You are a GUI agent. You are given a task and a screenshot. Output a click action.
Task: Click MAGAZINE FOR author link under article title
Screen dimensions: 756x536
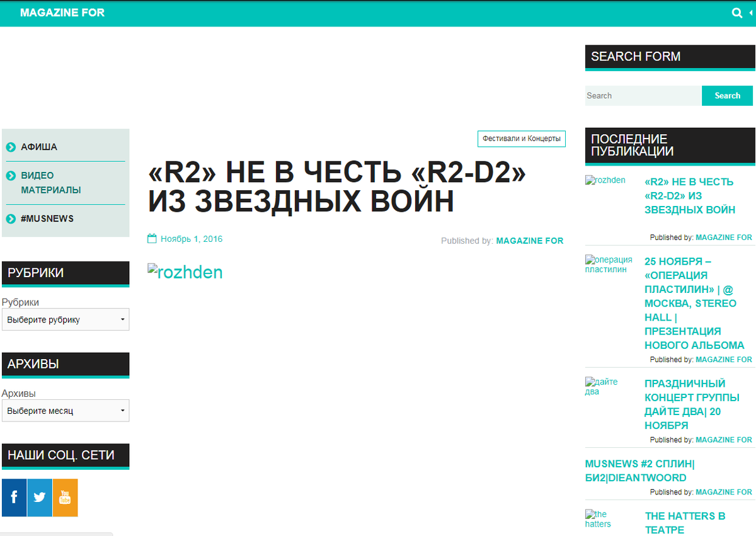[x=530, y=241]
